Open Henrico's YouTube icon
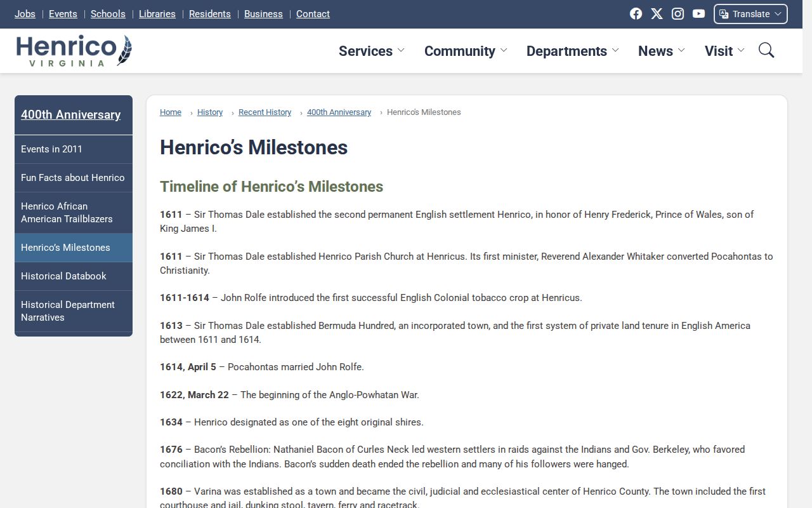Viewport: 812px width, 508px height. 698,14
